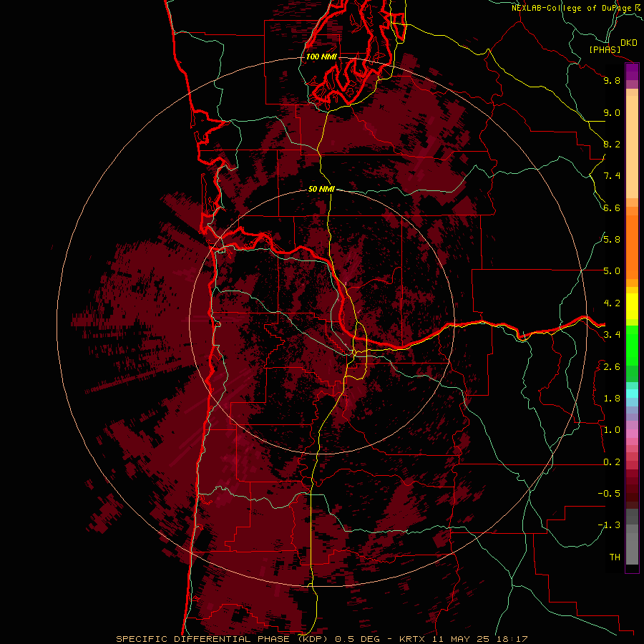Screen dimensions: 644x644
Task: Click the 5.0 scale value
Action: coord(612,271)
